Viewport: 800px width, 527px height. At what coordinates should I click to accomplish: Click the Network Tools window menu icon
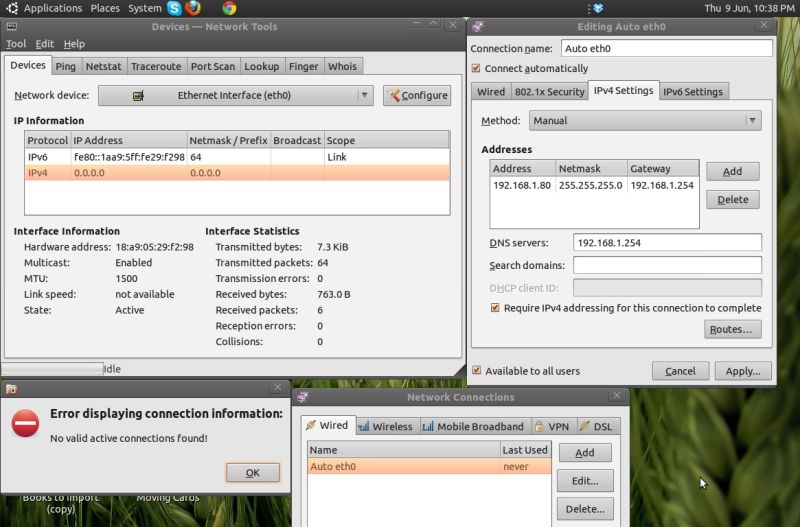11,27
